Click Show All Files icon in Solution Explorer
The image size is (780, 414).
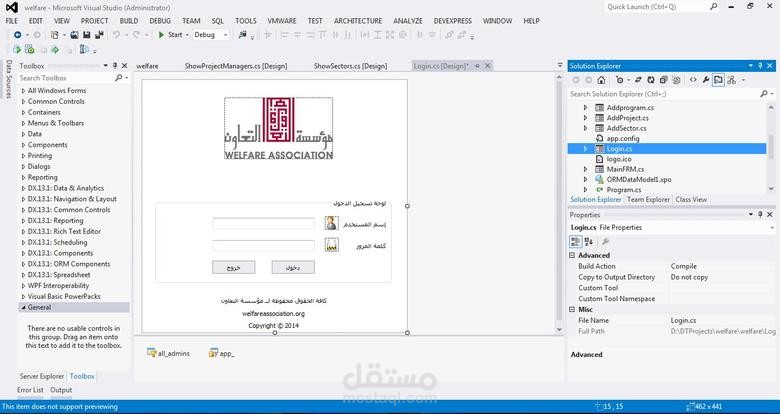(x=677, y=80)
